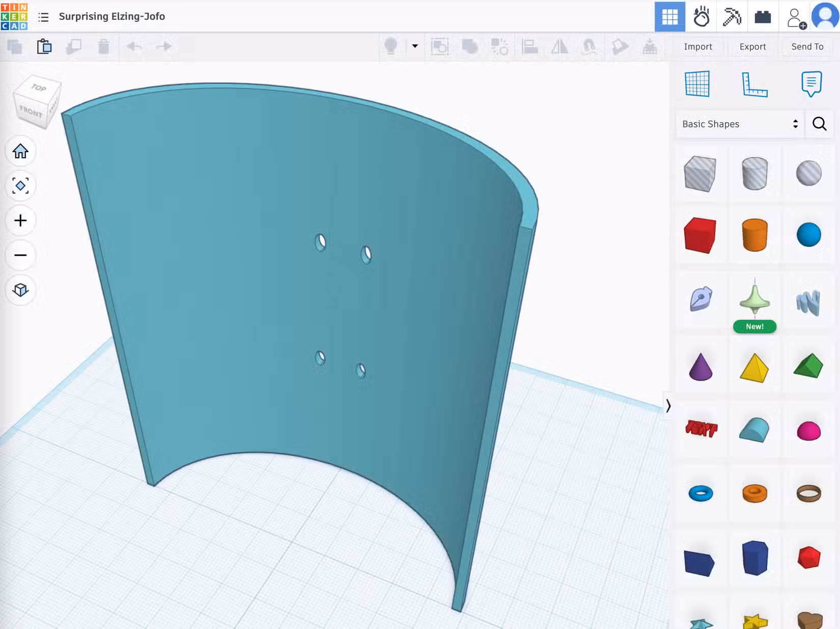Open the Basic Shapes category dropdown
Viewport: 840px width, 629px height.
(x=738, y=124)
